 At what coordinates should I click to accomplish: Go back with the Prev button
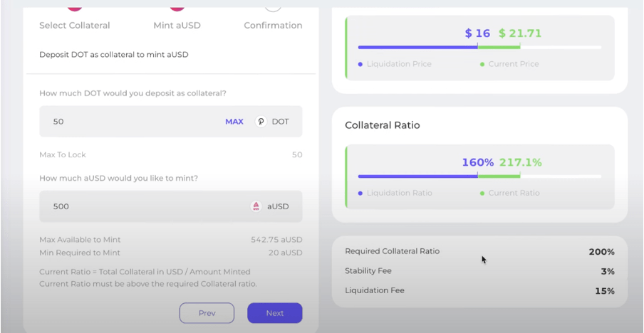(207, 313)
